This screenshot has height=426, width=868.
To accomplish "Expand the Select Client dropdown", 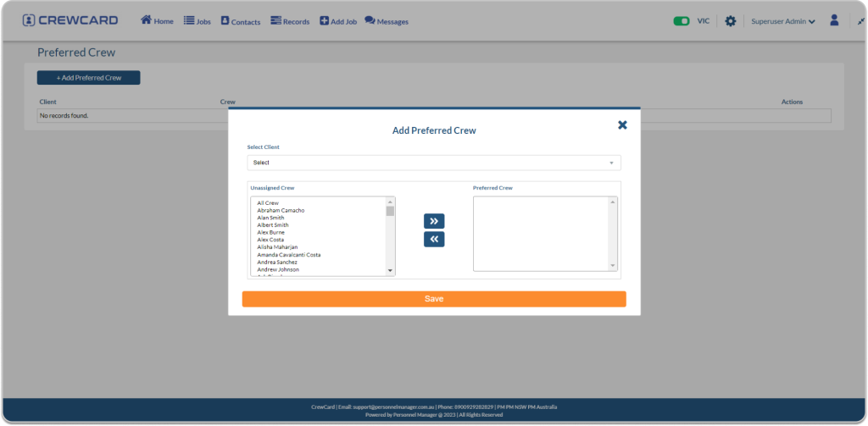I will [433, 163].
